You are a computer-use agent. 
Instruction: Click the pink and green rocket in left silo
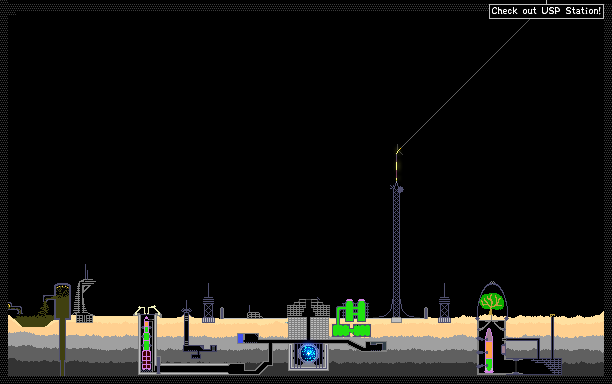click(x=146, y=343)
